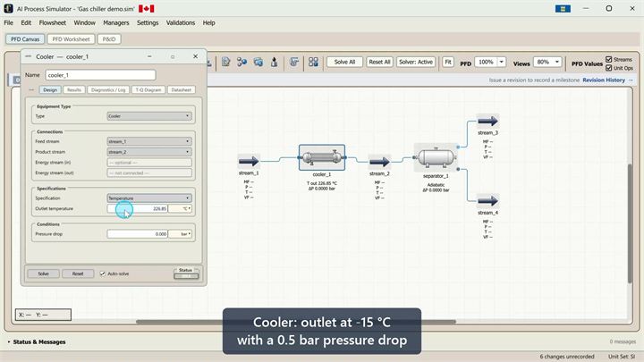Select the separator_1 vessel icon
Screen dimensions: 644x362
click(x=436, y=157)
